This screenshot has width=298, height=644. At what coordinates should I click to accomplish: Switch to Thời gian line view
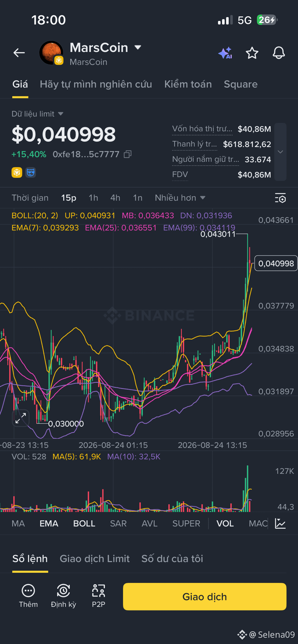pos(30,198)
